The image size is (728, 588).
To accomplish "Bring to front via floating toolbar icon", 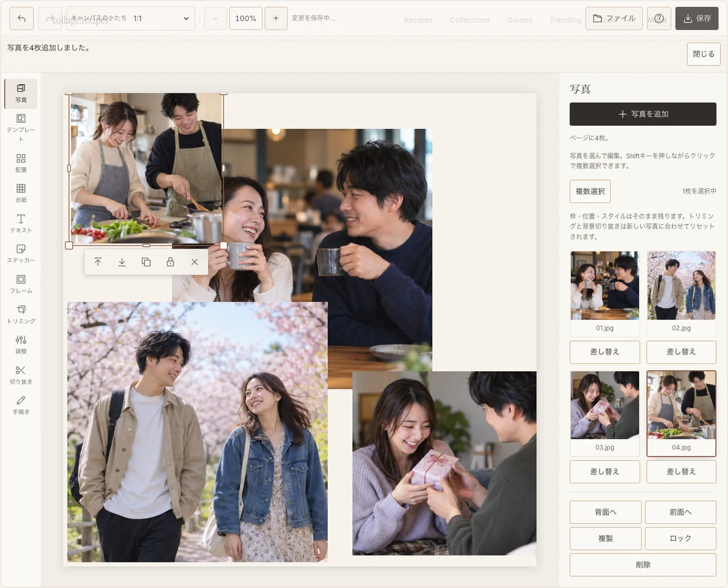I will tap(98, 262).
